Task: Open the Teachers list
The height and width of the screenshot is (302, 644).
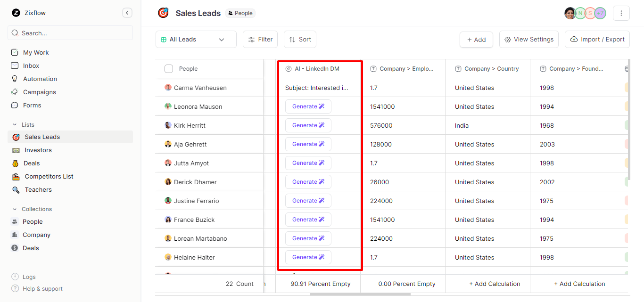Action: (37, 189)
